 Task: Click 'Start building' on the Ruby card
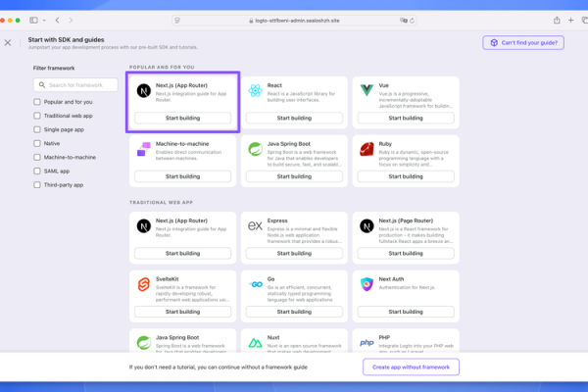coord(406,176)
